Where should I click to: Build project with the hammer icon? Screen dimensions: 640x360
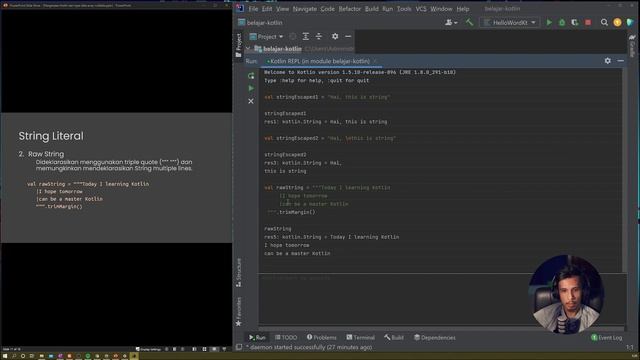click(x=469, y=22)
